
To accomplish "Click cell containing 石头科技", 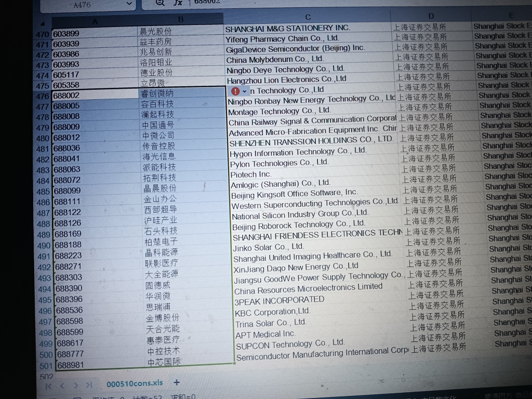I will [187, 231].
